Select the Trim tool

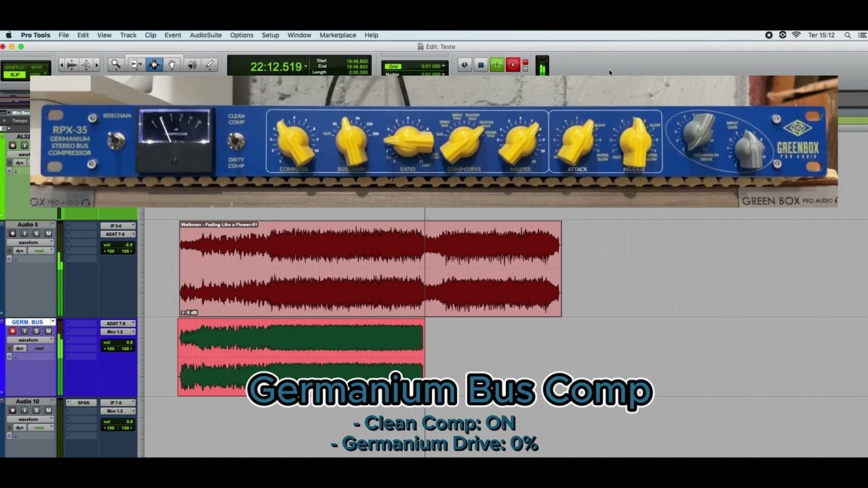[136, 64]
